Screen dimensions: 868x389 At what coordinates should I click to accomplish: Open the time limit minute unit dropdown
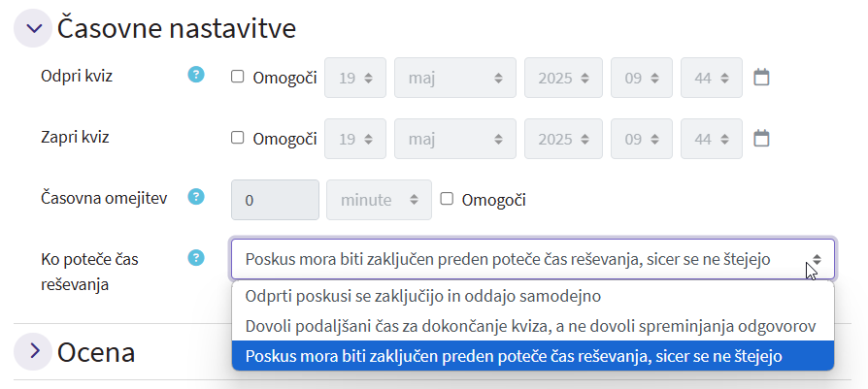[x=379, y=200]
